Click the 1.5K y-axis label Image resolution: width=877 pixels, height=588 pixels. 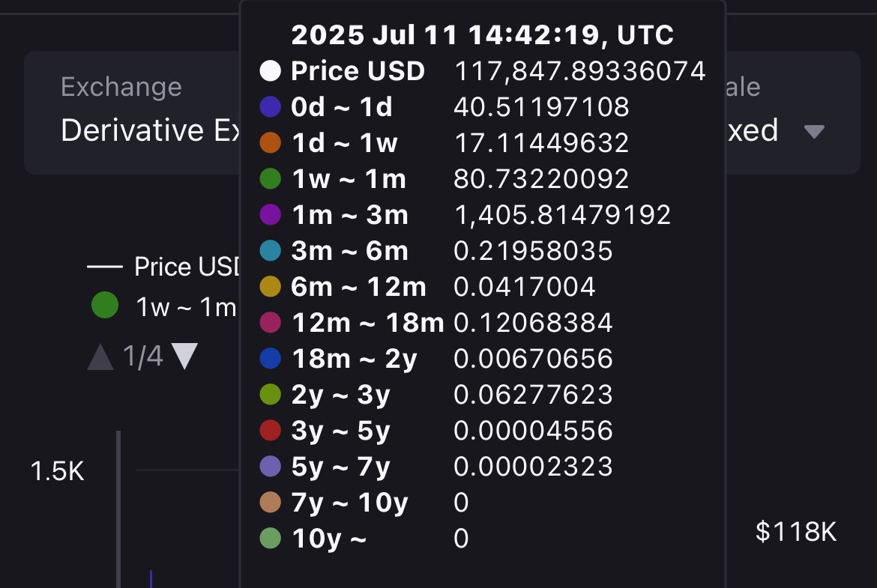57,471
